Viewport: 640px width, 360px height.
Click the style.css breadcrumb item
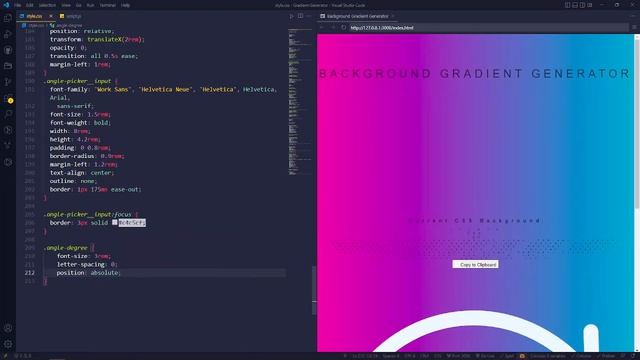(x=33, y=25)
